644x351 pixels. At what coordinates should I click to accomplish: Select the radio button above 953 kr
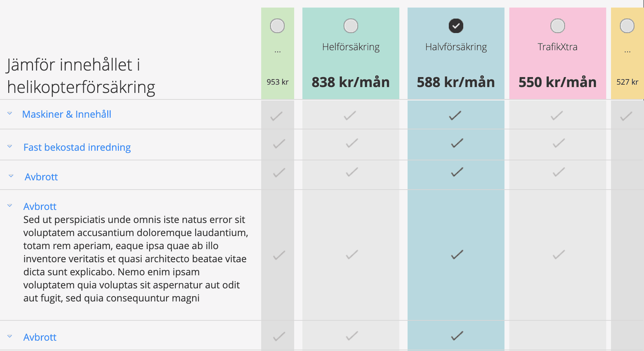point(277,26)
